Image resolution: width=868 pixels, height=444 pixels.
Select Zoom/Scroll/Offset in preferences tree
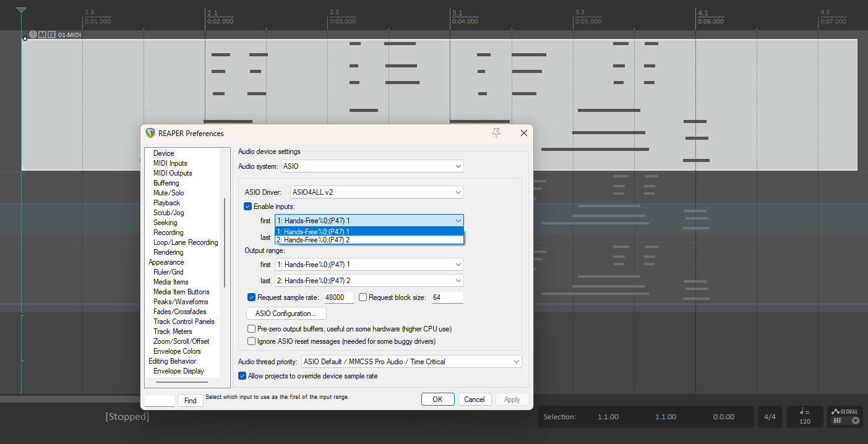tap(181, 341)
